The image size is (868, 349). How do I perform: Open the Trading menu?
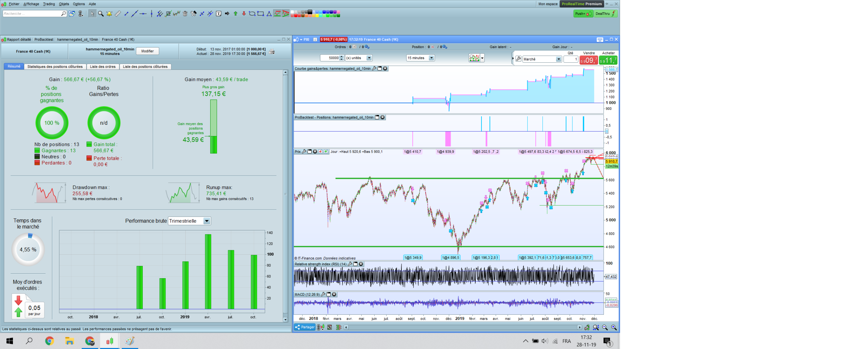pos(49,4)
